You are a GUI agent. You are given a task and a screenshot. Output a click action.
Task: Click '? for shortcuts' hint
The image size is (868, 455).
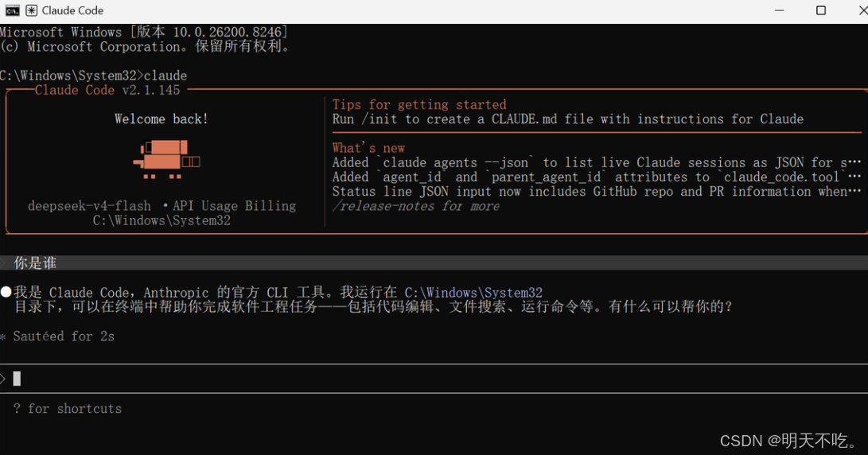pyautogui.click(x=68, y=409)
